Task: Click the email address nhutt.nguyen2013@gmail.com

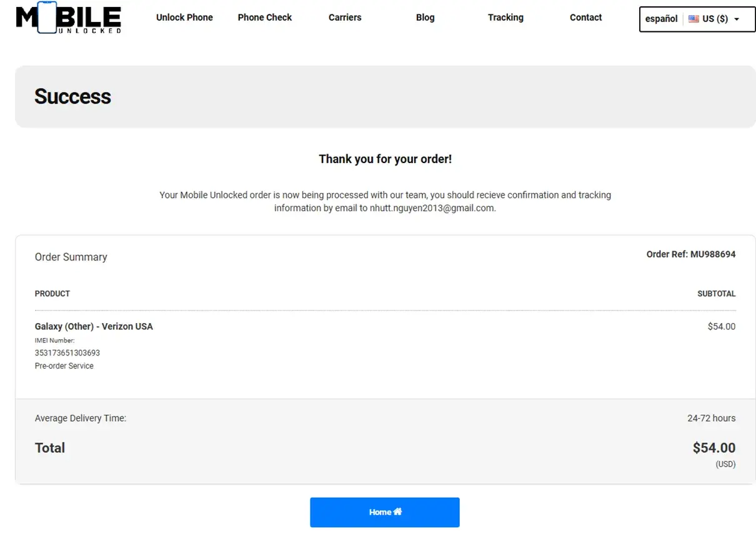Action: tap(432, 208)
